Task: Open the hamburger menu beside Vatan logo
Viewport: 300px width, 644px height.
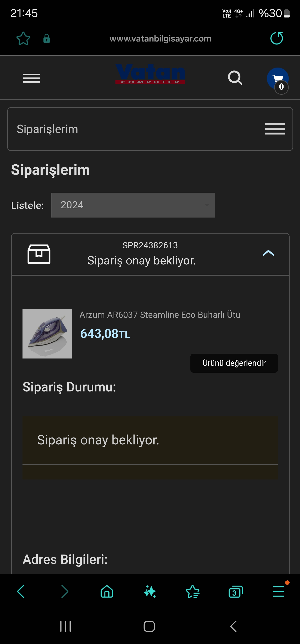Action: tap(31, 78)
